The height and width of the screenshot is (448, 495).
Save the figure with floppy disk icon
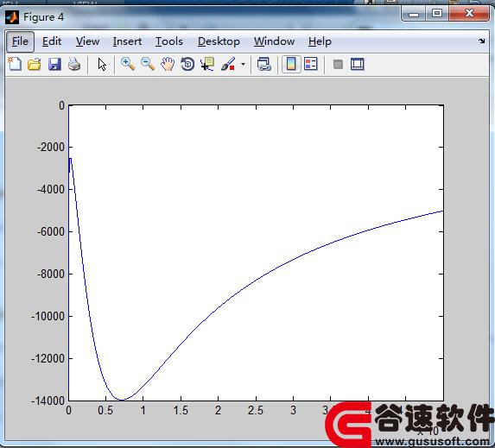(54, 64)
